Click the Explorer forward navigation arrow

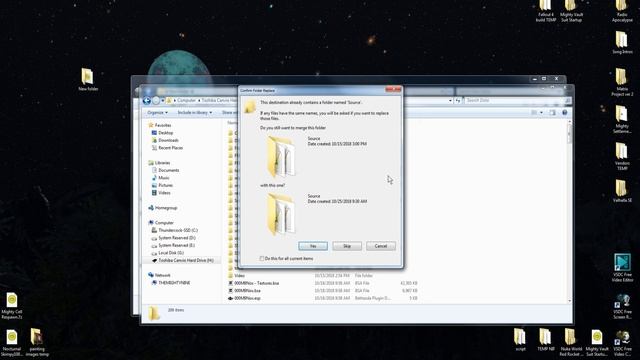tap(156, 100)
